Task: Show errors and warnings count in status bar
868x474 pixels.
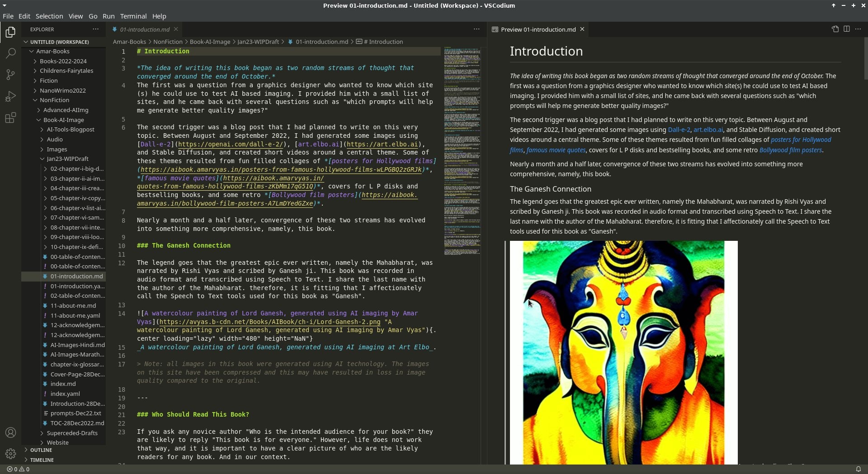Action: point(18,469)
